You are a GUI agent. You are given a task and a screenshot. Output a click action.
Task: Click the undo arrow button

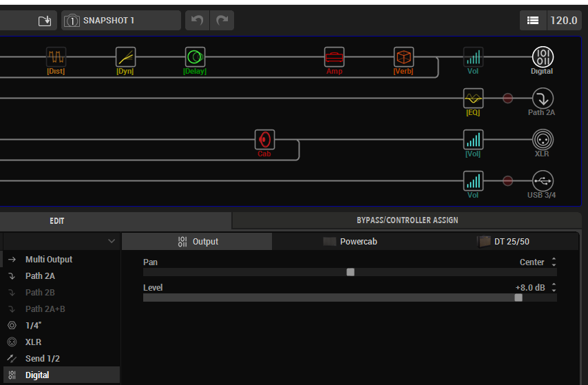coord(198,21)
